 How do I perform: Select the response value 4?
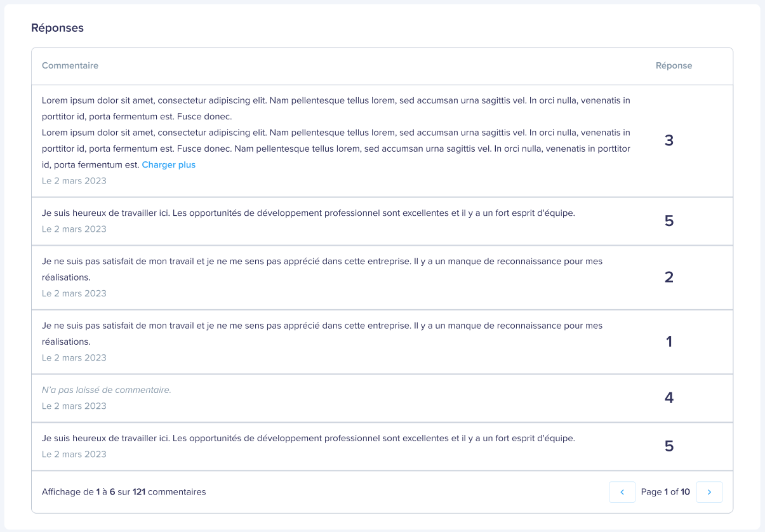click(x=669, y=398)
